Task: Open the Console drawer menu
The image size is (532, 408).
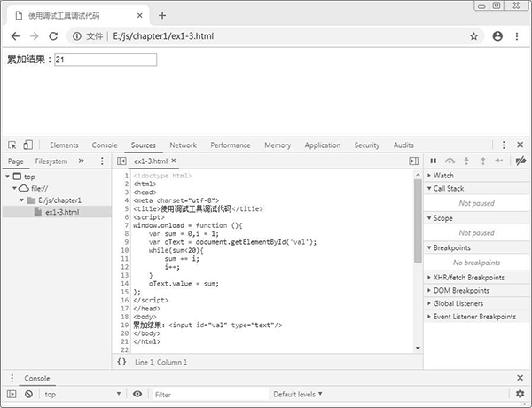Action: click(x=12, y=378)
